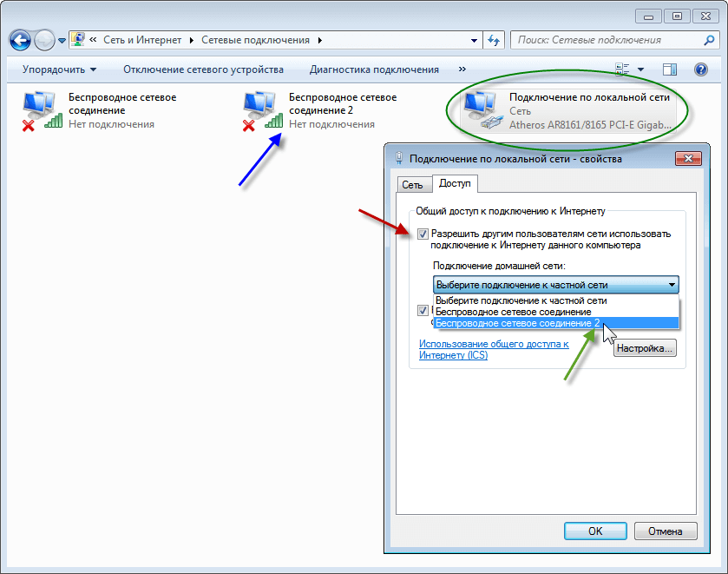Open the 'Упорядочить' menu

pos(59,69)
